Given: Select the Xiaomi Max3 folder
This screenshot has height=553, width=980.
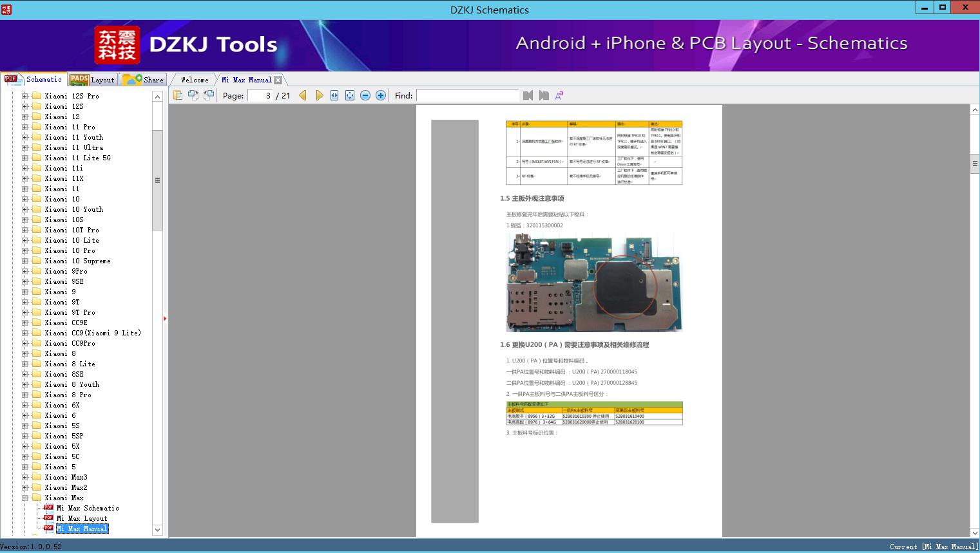Looking at the screenshot, I should [66, 477].
